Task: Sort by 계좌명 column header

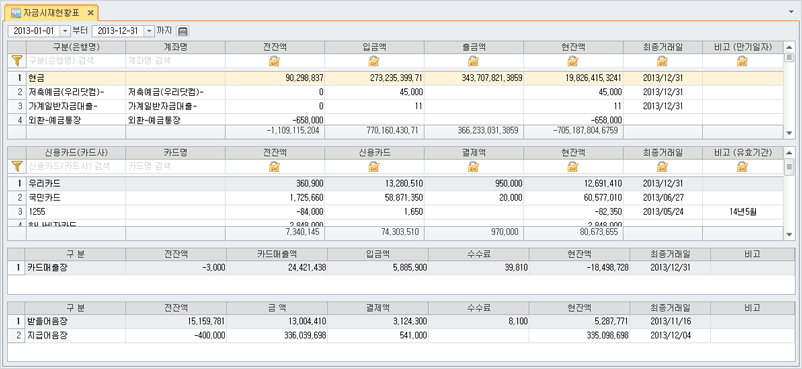Action: coord(175,47)
